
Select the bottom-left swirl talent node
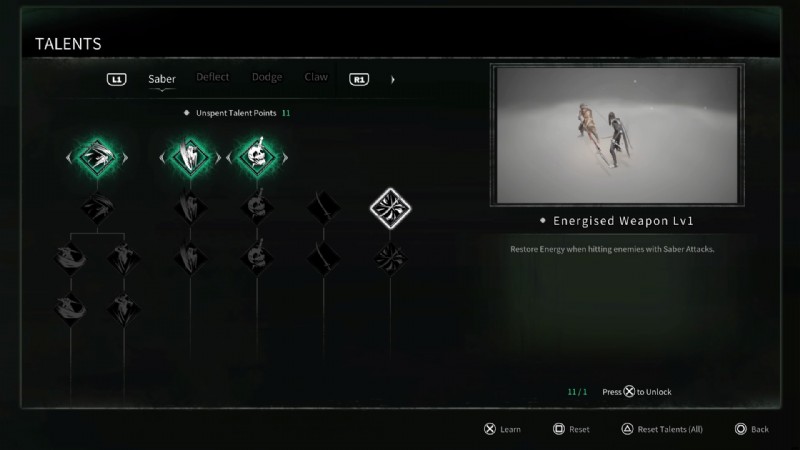[70, 309]
